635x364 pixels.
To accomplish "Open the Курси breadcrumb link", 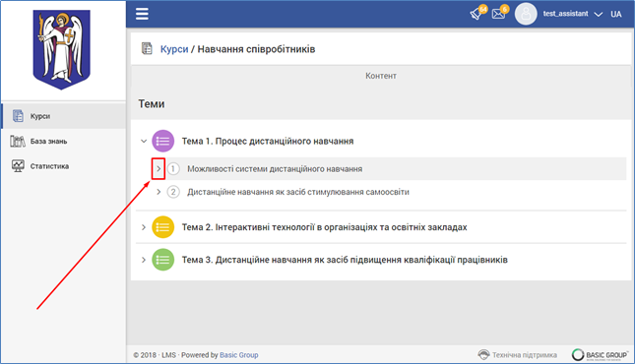I will [x=174, y=49].
